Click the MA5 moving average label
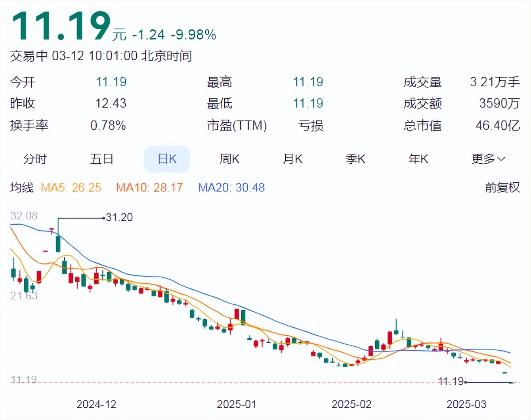This screenshot has height=420, width=531. [71, 187]
